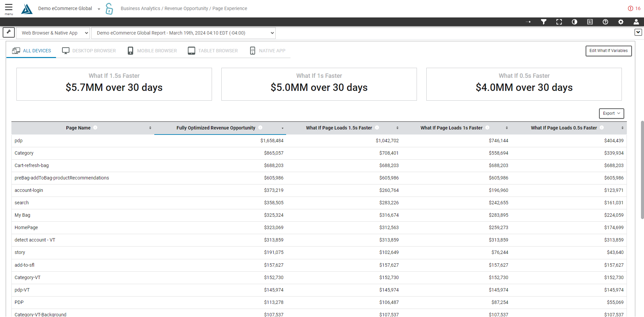Click the What If 1s Faster card
644x317 pixels.
pyautogui.click(x=319, y=84)
